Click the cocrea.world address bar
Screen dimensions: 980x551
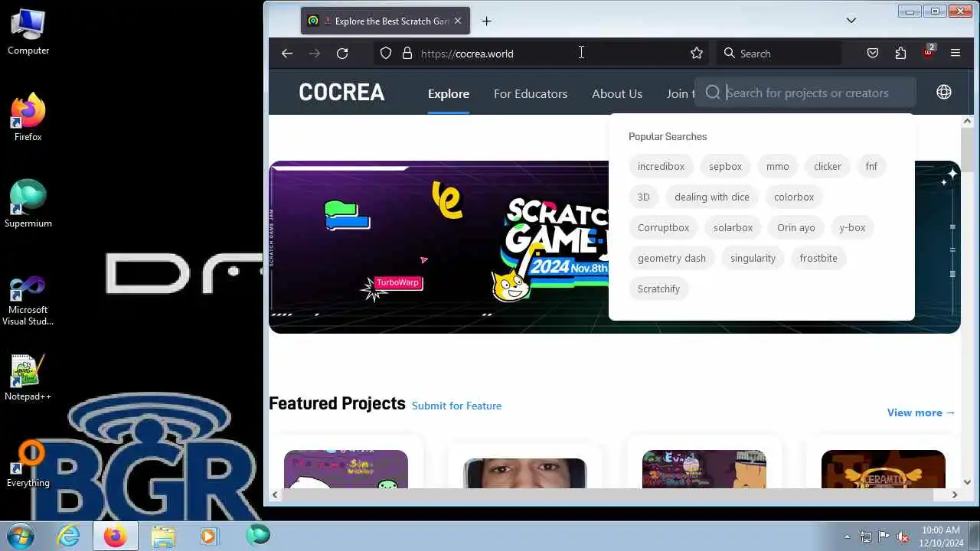pos(540,54)
